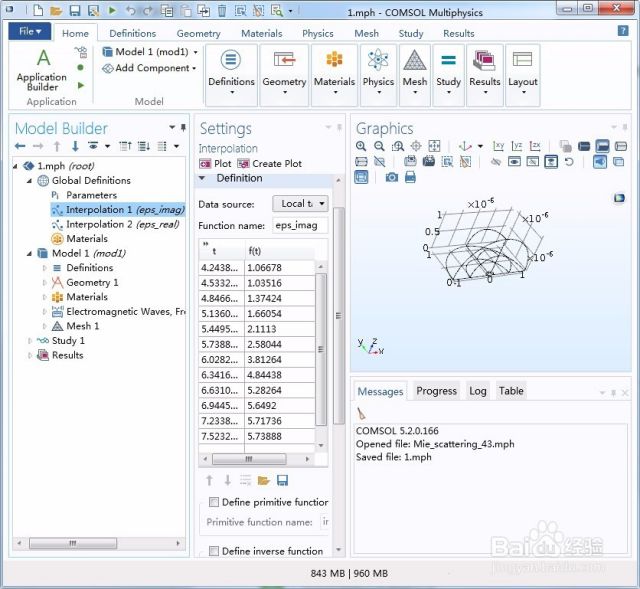Click the Function name input field
The height and width of the screenshot is (589, 640).
(300, 225)
